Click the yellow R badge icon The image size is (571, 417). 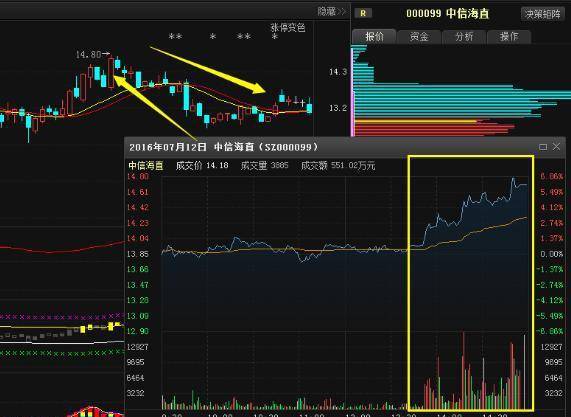pos(363,13)
